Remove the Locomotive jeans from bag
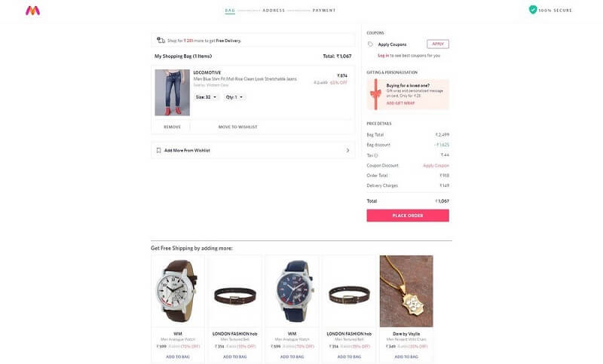Viewport: 603px width, 364px height. click(x=172, y=127)
